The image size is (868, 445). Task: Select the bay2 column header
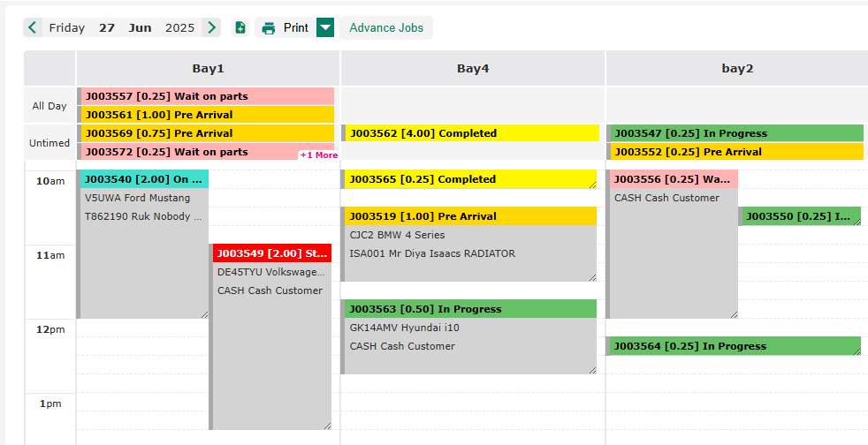click(x=737, y=68)
